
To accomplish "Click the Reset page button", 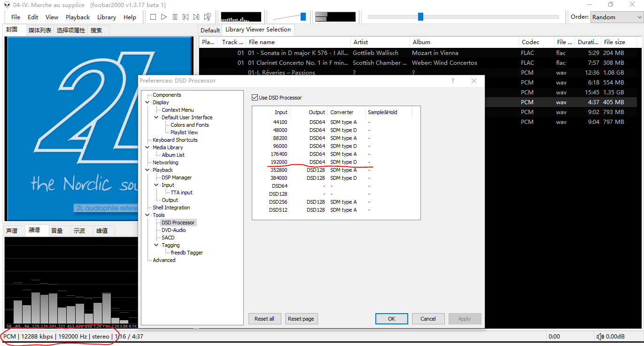I will pos(301,319).
